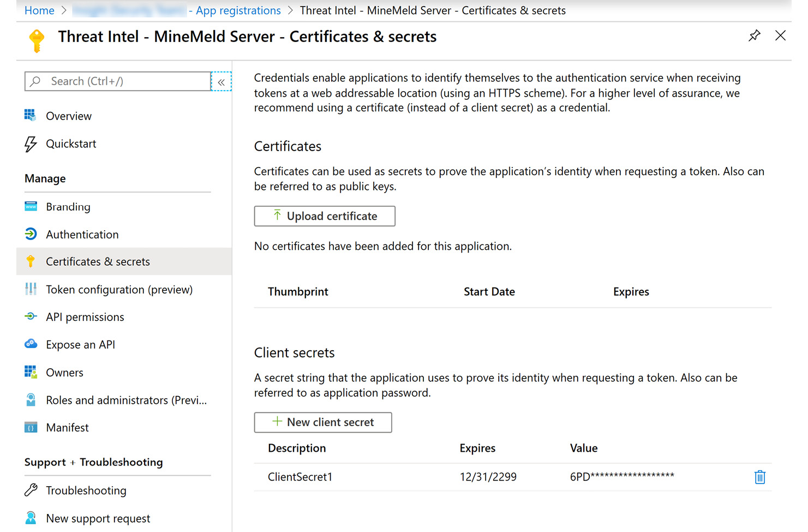This screenshot has width=808, height=532.
Task: Click the upload arrow icon on Upload certificate
Action: coord(277,215)
